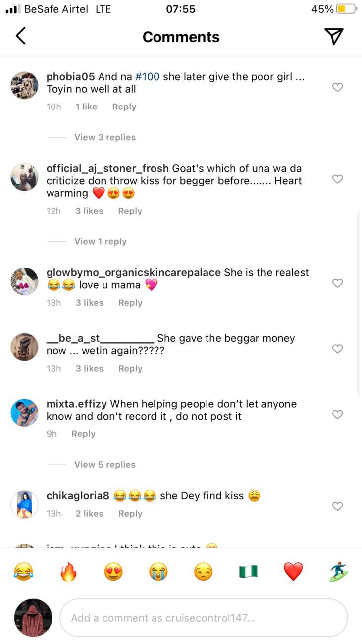Insert the Nigerian flag emoji

pyautogui.click(x=248, y=572)
